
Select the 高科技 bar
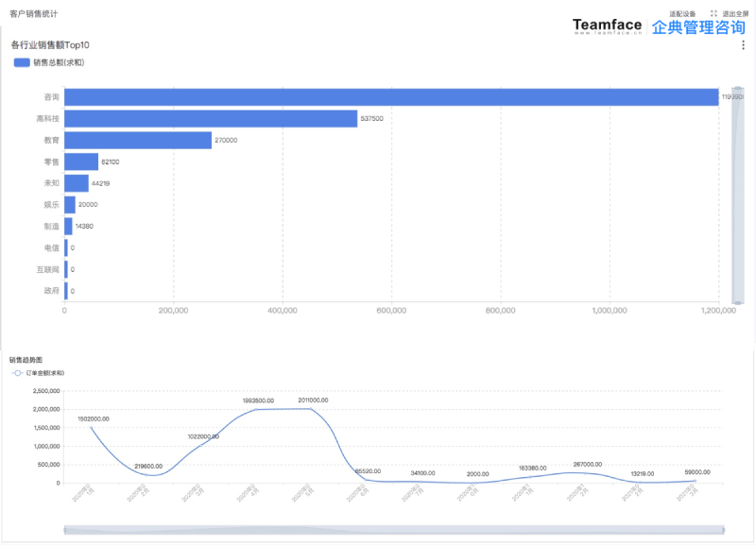(211, 119)
